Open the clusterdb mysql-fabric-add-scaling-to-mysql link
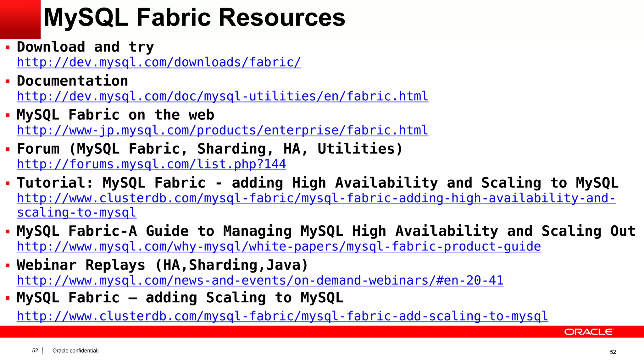Screen dimensions: 644x362 click(x=282, y=316)
